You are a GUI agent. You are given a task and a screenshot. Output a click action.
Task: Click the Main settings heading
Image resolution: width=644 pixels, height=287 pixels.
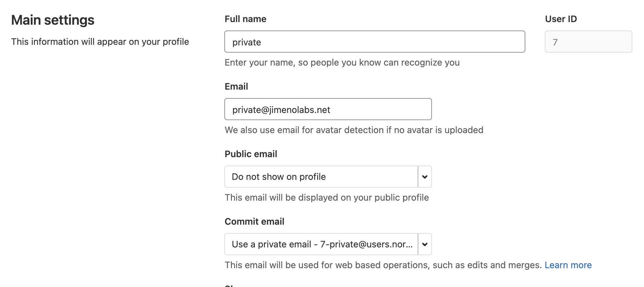(x=53, y=20)
